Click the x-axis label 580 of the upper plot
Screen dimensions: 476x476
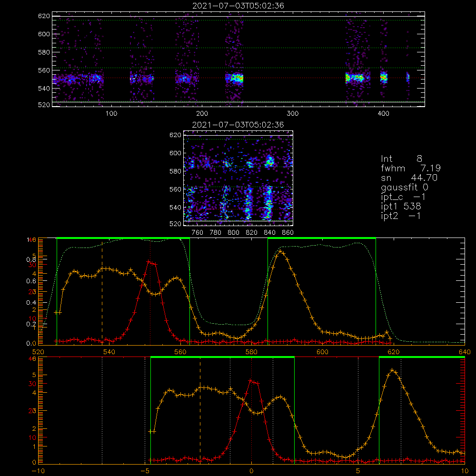click(x=251, y=352)
